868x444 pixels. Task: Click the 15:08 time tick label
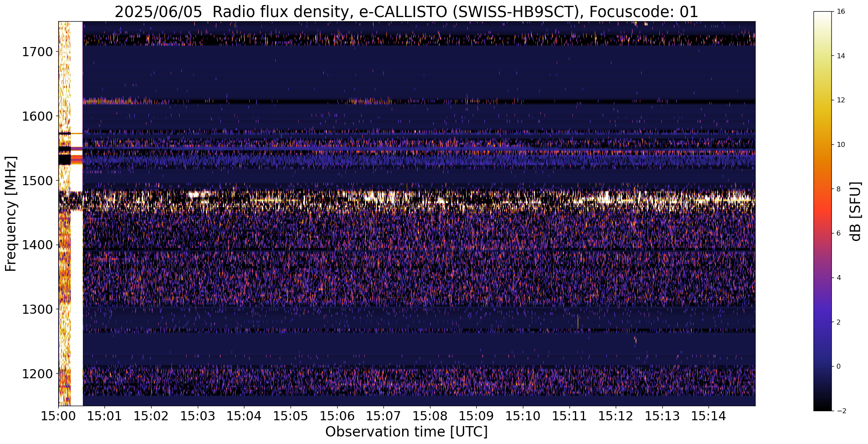[x=430, y=416]
